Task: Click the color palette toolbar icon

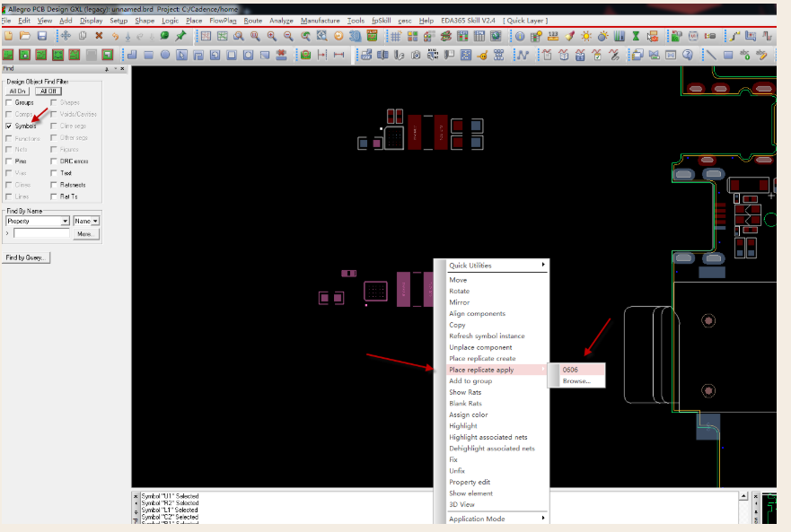Action: click(413, 36)
